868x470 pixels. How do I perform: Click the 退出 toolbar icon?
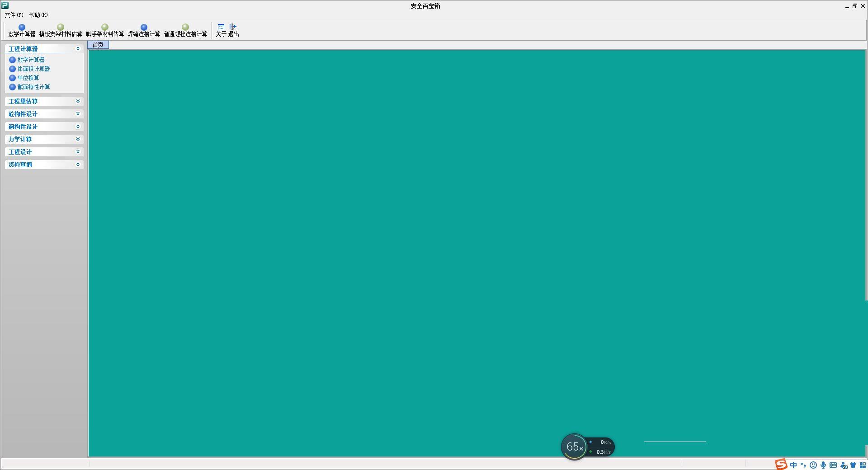click(233, 30)
